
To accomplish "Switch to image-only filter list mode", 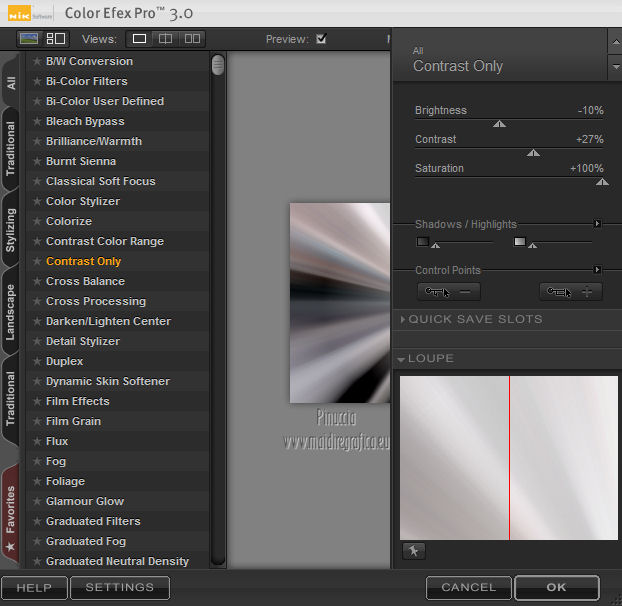I will (x=29, y=39).
